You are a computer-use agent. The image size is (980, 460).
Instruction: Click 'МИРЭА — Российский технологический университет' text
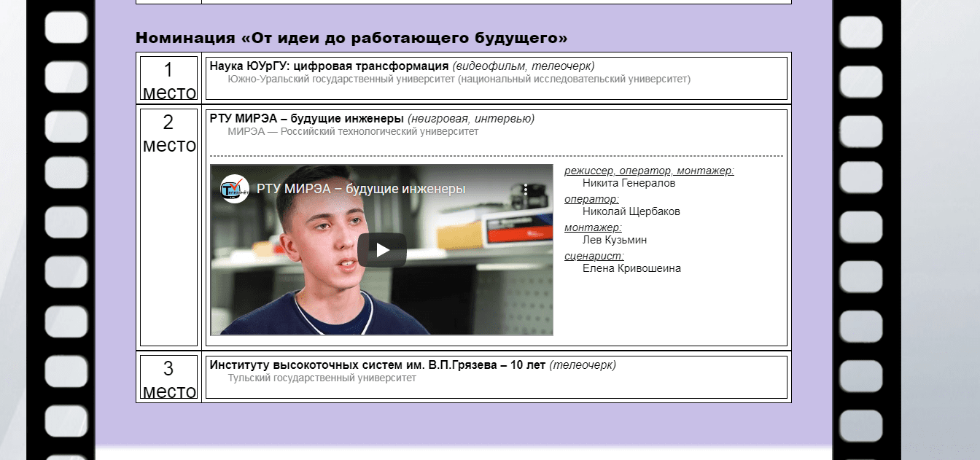353,132
